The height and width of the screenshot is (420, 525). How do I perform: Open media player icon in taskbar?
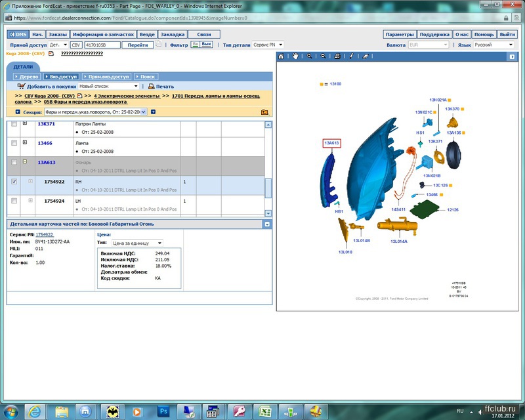136,411
